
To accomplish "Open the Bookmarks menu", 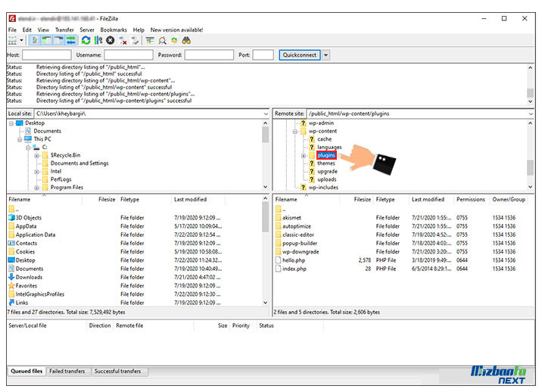I will click(x=114, y=30).
